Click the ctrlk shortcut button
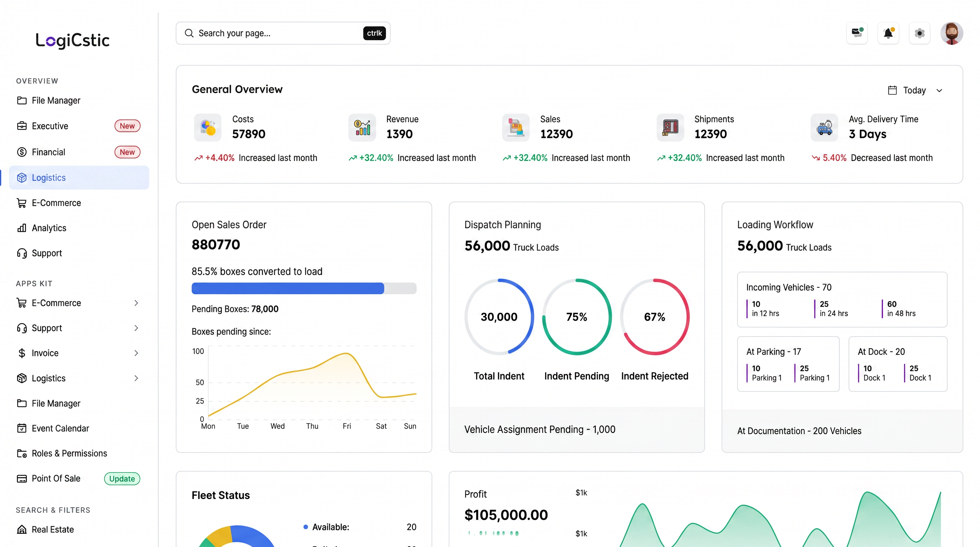Screen dimensions: 980x547 tap(374, 33)
